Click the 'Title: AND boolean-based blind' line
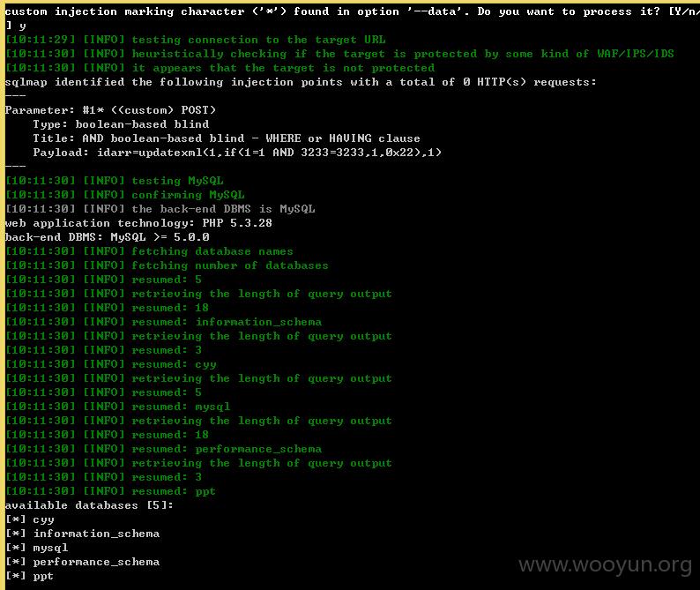Viewport: 700px width, 590px height. (x=227, y=138)
